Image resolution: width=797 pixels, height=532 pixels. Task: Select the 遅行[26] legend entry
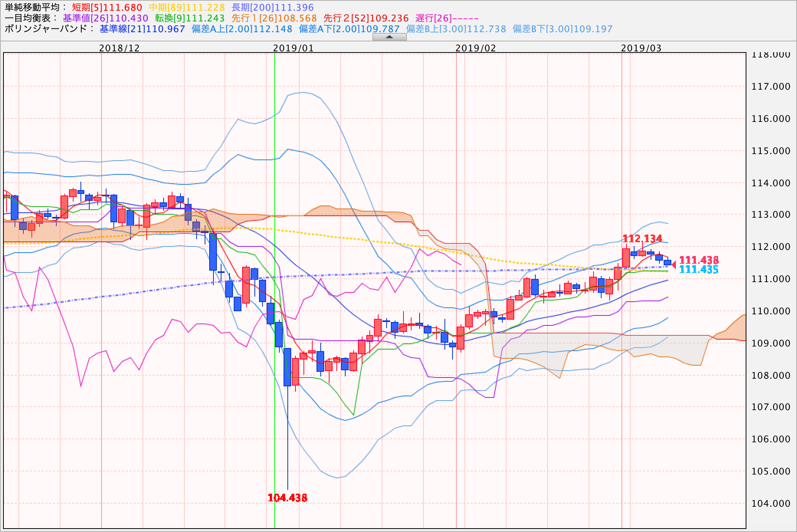pyautogui.click(x=447, y=18)
